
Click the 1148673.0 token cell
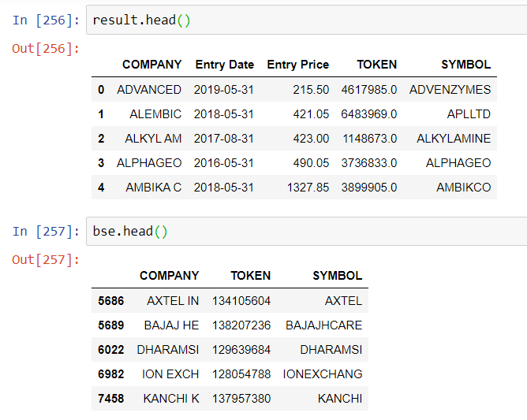(x=370, y=139)
